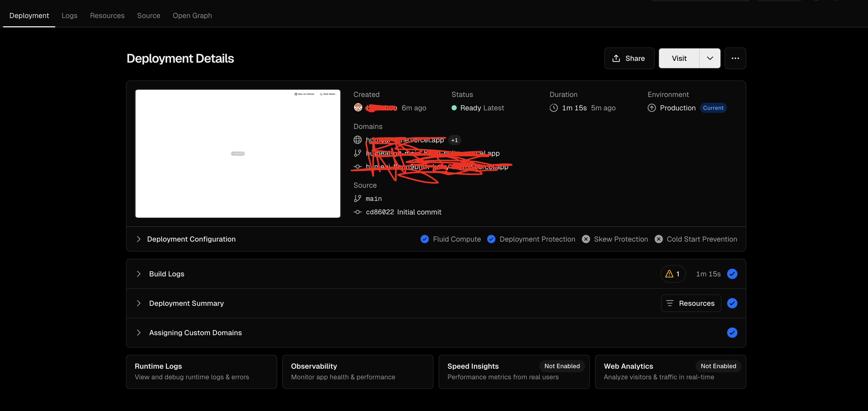Click the creator avatar under Created
This screenshot has height=411, width=868.
(x=358, y=107)
